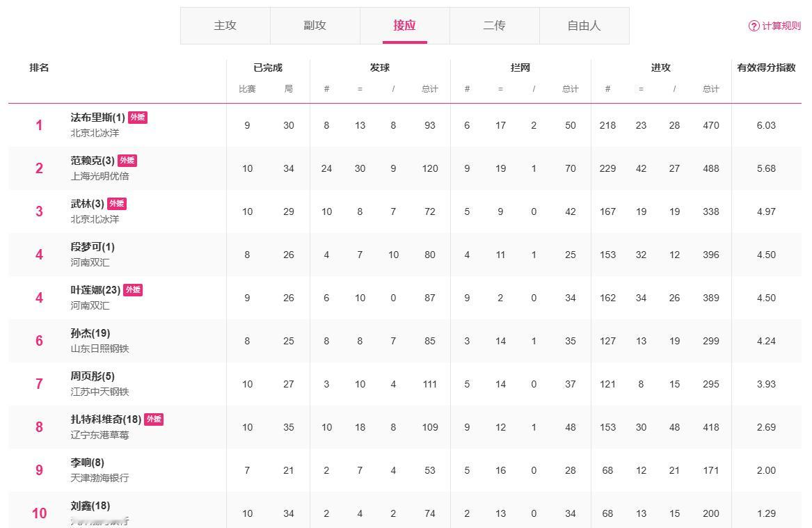Click the 外援 badge beside 范赖克
This screenshot has width=812, height=528.
coord(127,161)
